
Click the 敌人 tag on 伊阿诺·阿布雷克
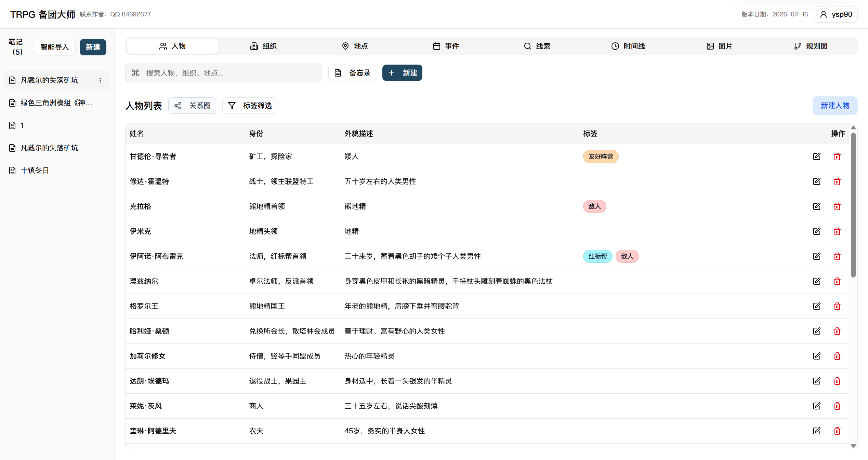pos(627,256)
